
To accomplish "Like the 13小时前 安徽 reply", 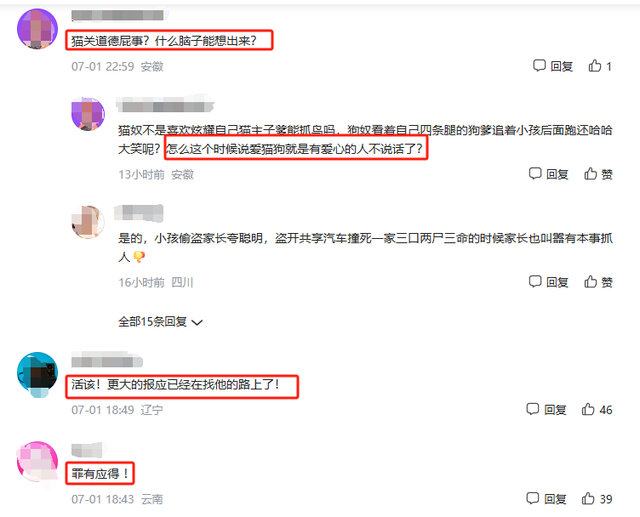I will point(591,174).
